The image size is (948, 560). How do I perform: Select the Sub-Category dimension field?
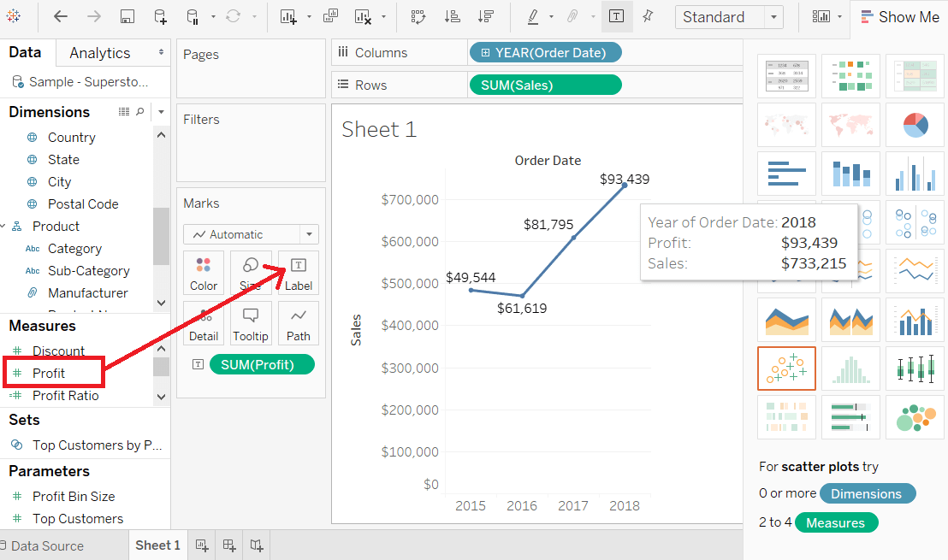point(88,271)
